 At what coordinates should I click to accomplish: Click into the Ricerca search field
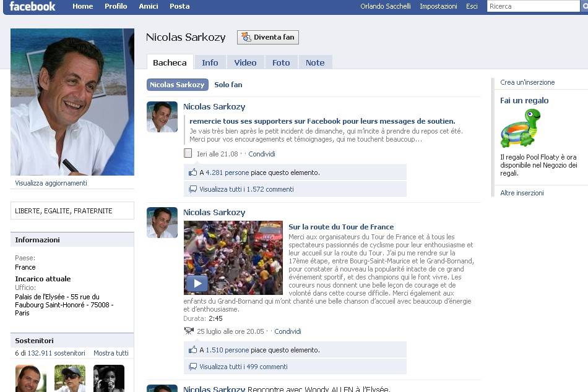(x=534, y=6)
